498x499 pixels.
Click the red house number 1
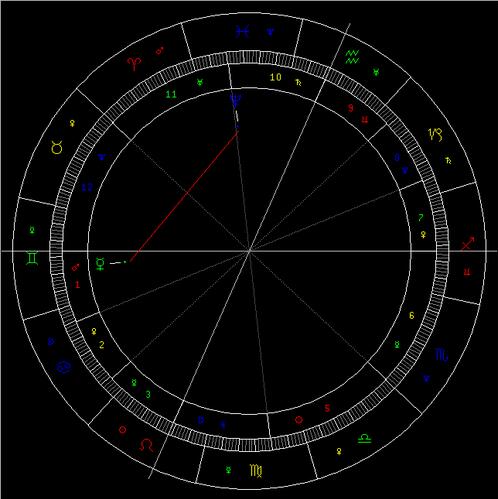click(x=77, y=284)
